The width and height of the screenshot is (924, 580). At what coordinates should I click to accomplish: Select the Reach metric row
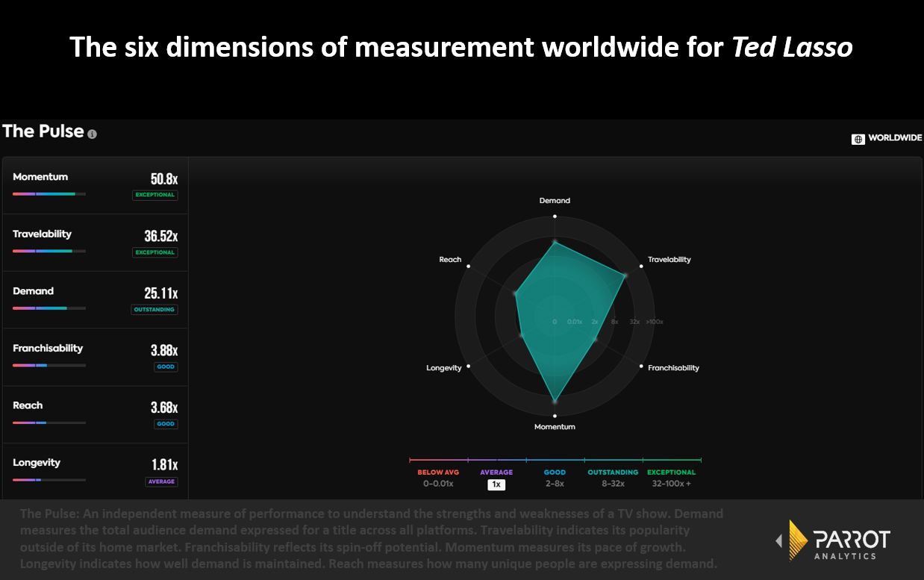(x=96, y=415)
